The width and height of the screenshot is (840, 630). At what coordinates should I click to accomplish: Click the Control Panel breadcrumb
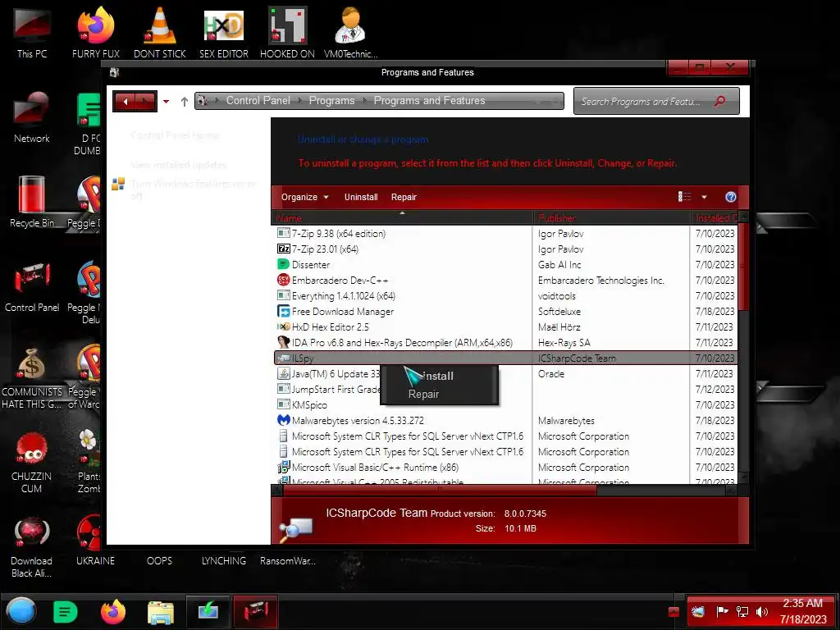[x=258, y=101]
